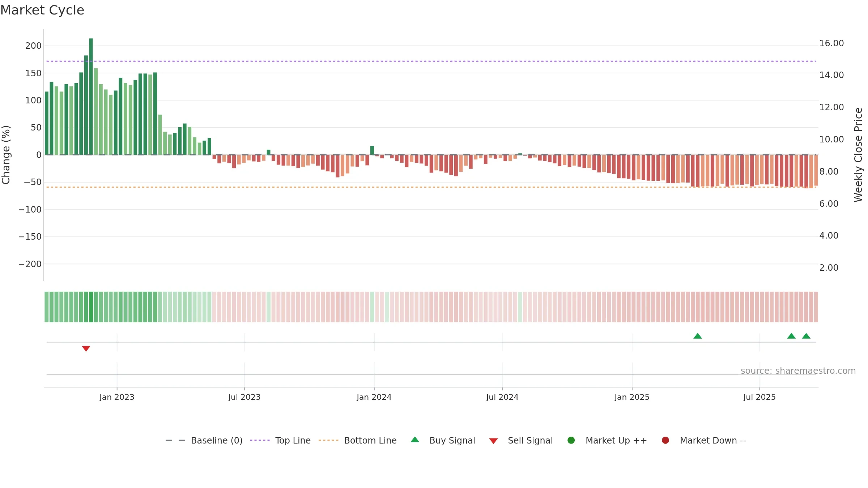Click the small green bar near January 2024
The image size is (868, 488).
coord(372,150)
